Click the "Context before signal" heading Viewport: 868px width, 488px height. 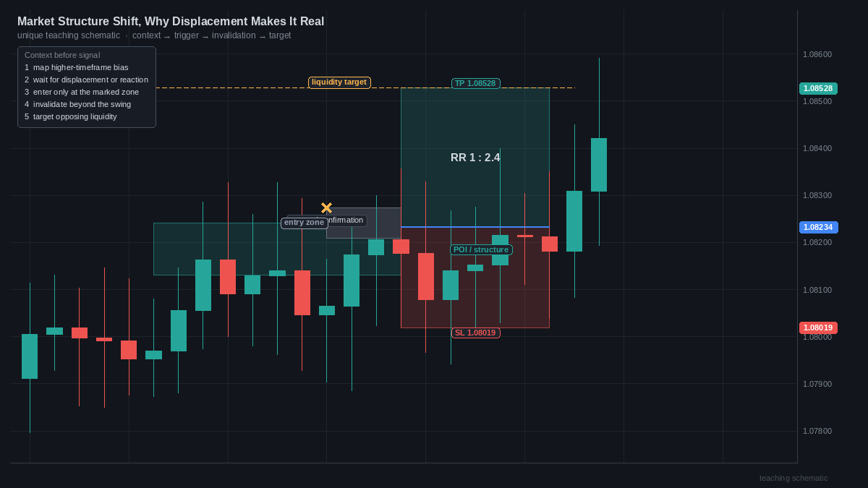[62, 55]
